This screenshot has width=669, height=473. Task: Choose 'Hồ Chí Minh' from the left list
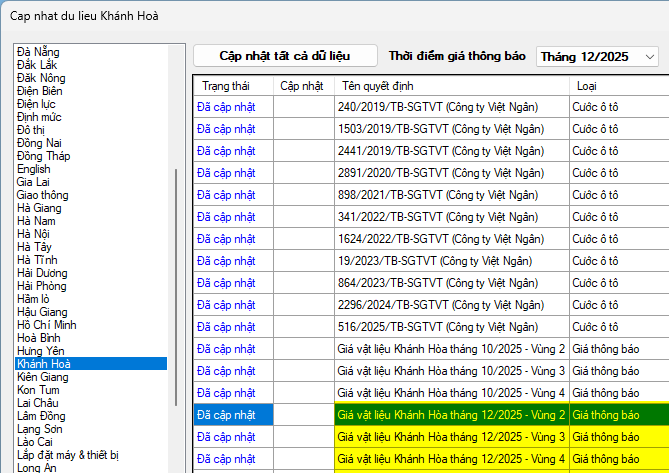47,325
